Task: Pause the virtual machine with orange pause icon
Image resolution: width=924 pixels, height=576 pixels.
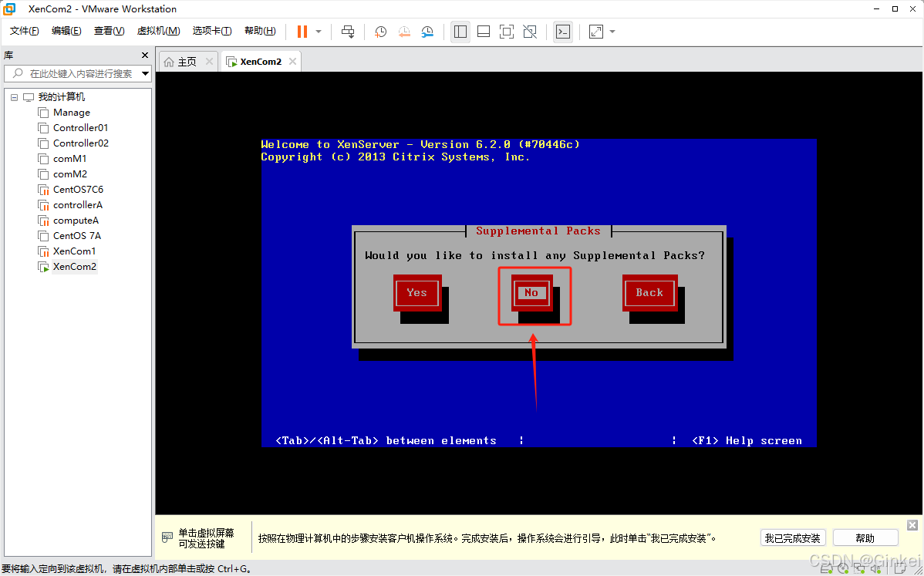Action: point(302,32)
